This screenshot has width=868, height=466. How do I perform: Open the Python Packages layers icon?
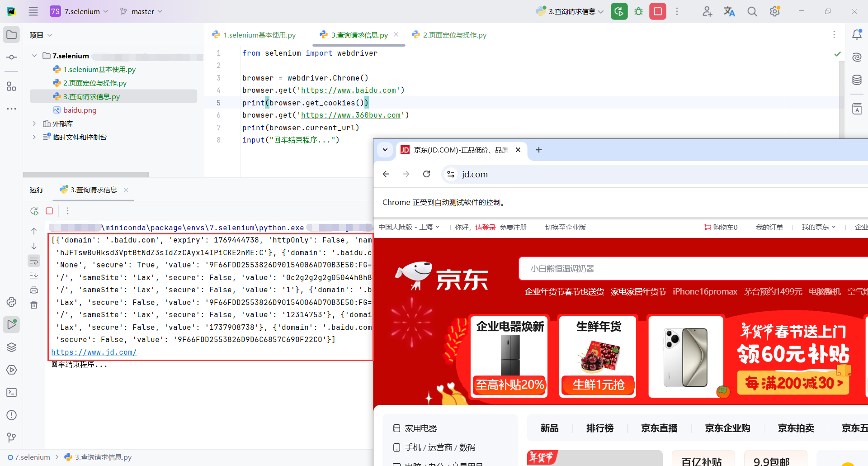coord(12,347)
